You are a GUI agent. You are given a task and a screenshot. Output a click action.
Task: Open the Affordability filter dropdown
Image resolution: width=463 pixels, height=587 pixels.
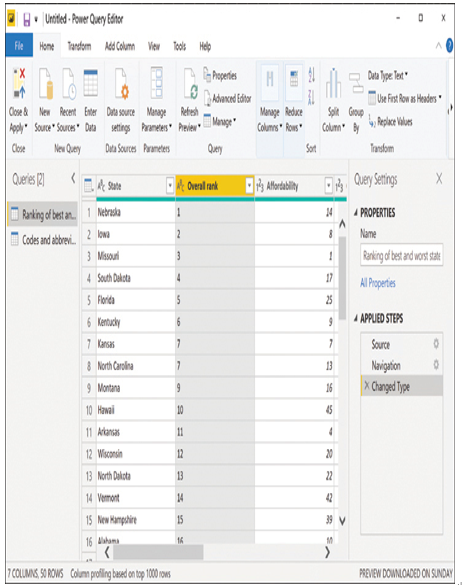(328, 185)
